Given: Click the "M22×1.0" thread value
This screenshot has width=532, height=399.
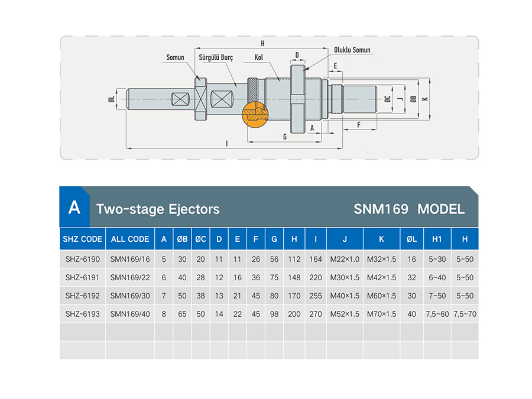Looking at the screenshot, I should 345,259.
